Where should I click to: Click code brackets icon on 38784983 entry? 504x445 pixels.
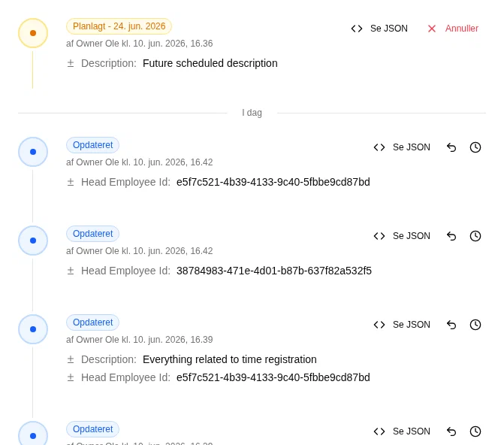(x=379, y=236)
